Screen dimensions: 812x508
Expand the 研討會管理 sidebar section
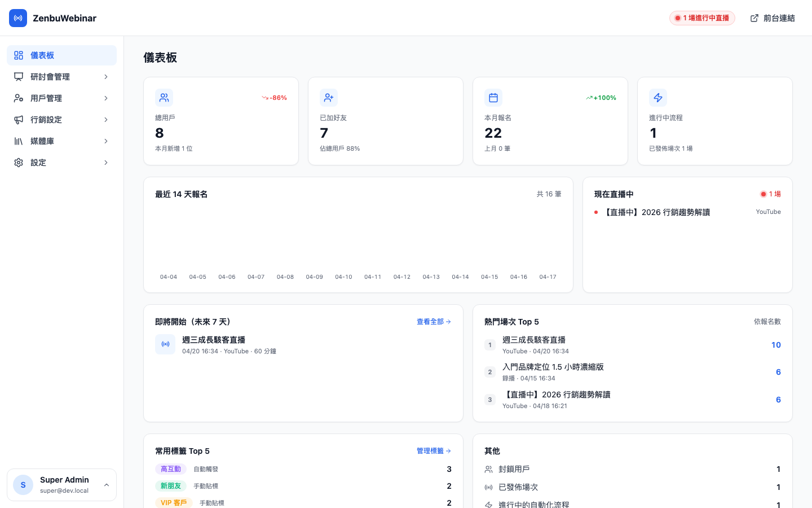[62, 77]
